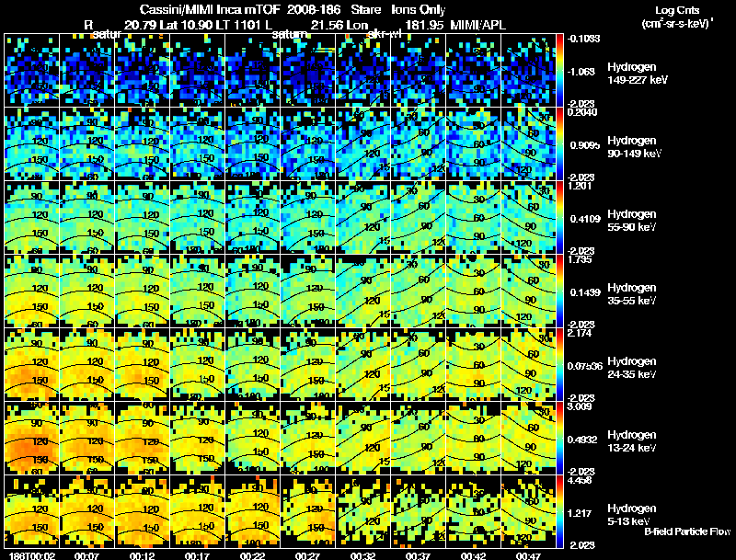
Task: Open the 5-13 keV panel at 00:37
Action: coord(419,512)
